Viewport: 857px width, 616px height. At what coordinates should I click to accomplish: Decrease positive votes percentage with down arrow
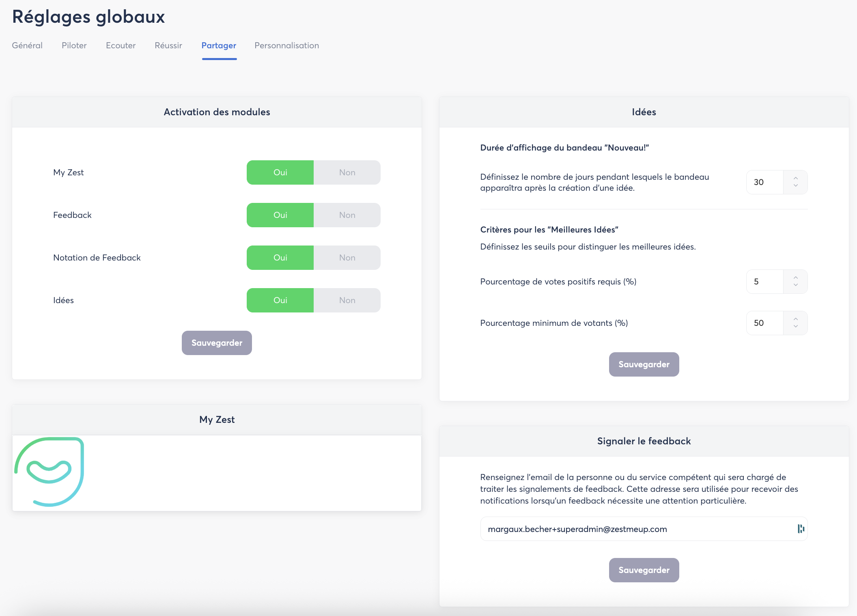[795, 285]
